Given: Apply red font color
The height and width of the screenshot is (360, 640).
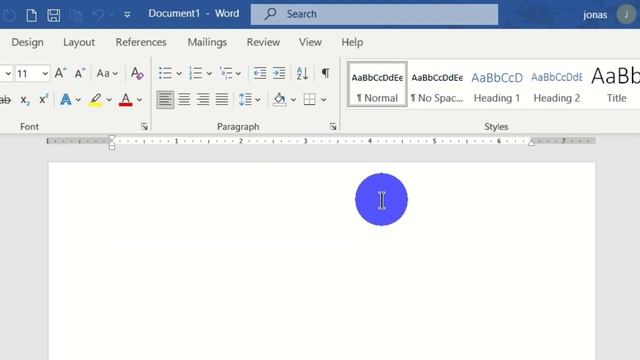Looking at the screenshot, I should (126, 100).
